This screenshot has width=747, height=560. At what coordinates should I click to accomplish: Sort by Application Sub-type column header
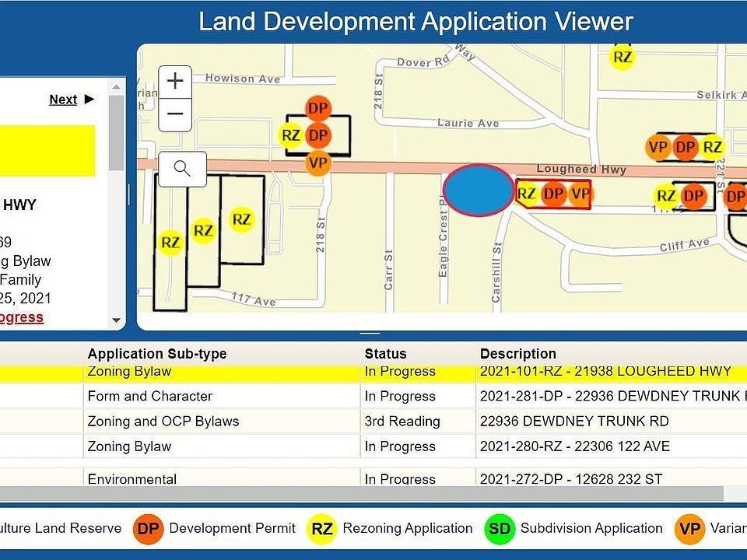pos(157,354)
